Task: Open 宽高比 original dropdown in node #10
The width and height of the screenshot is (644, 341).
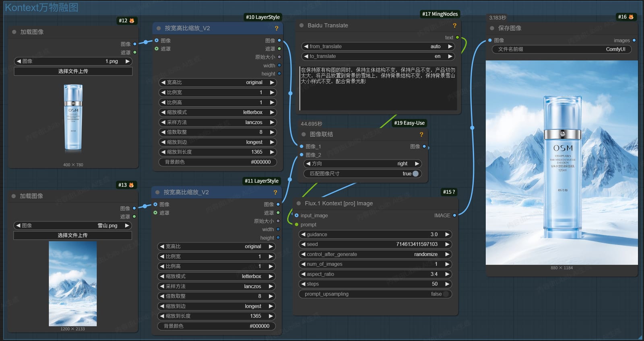Action: point(218,82)
